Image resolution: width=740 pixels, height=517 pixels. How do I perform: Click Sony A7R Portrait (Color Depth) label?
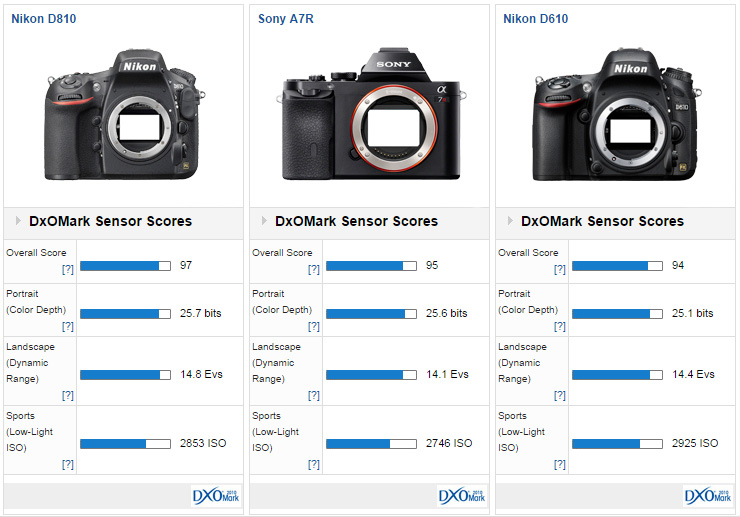point(282,302)
